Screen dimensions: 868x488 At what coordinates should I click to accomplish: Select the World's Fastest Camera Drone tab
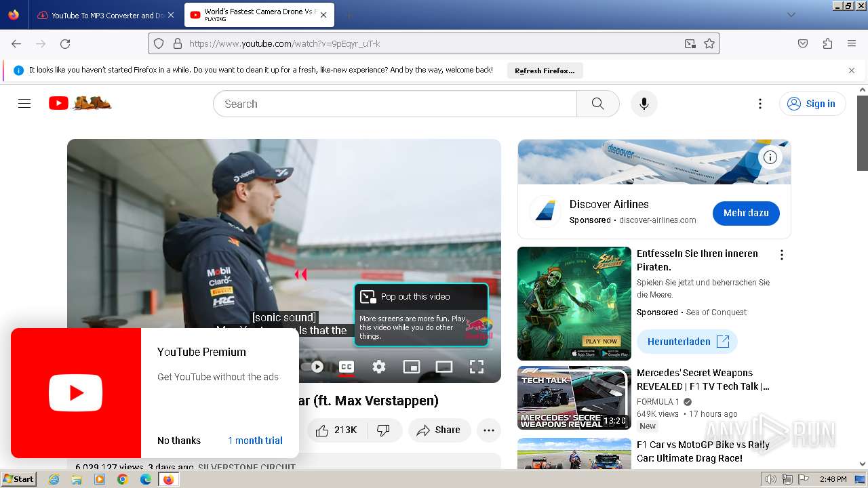(259, 15)
